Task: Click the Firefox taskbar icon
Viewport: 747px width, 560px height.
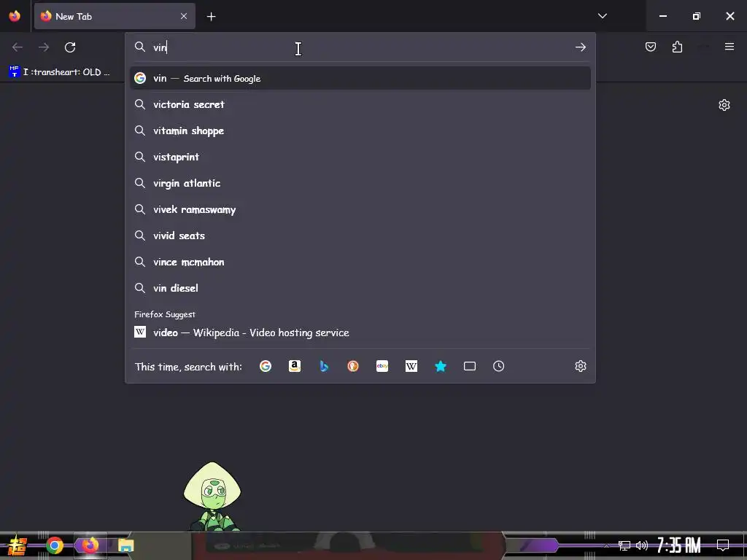Action: coord(90,545)
